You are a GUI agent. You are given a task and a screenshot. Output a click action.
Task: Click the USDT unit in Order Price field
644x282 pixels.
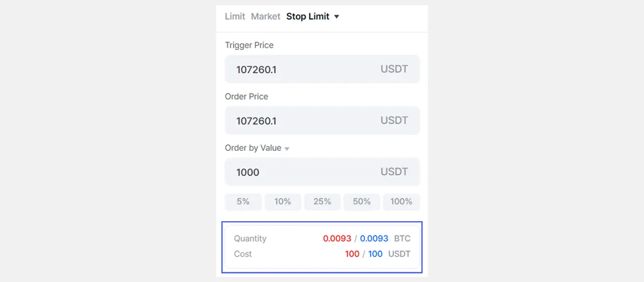[394, 121]
